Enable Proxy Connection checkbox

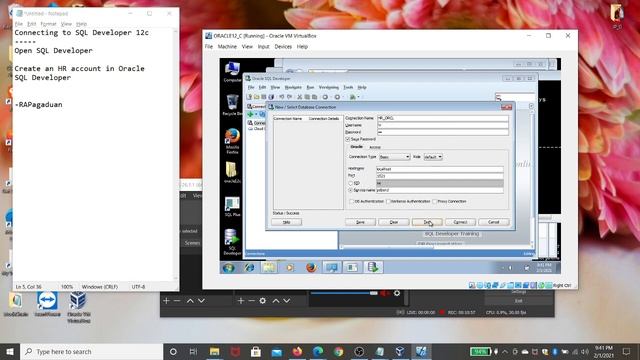click(435, 201)
